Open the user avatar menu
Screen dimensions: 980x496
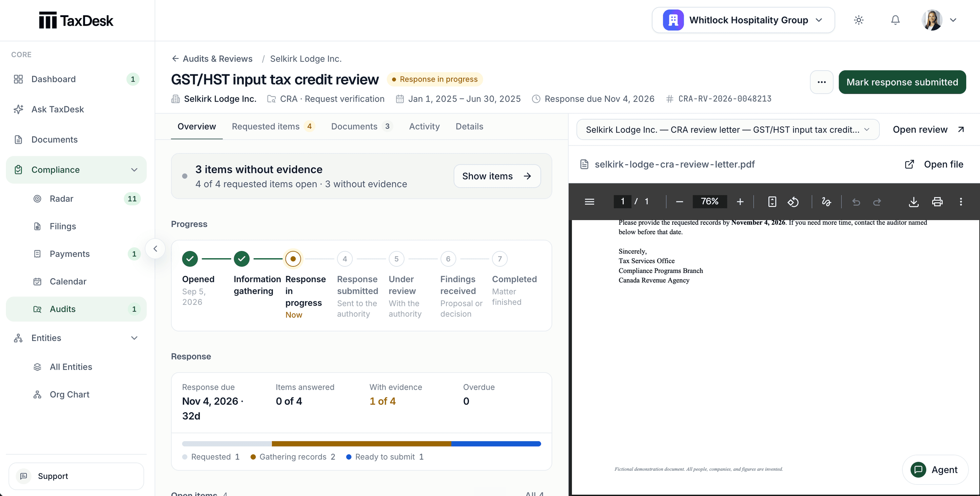[939, 20]
